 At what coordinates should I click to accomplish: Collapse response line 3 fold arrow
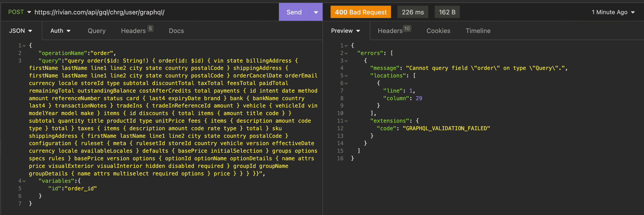tap(346, 61)
